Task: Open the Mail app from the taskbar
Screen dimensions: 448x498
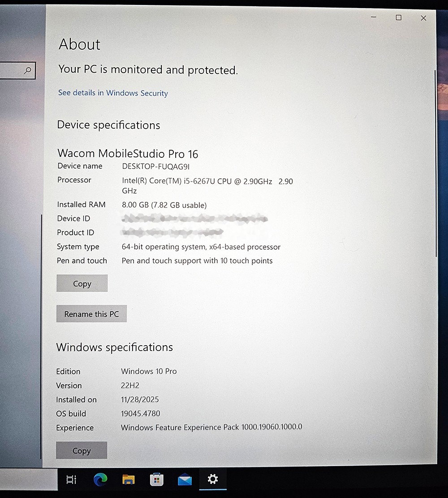Action: [185, 480]
